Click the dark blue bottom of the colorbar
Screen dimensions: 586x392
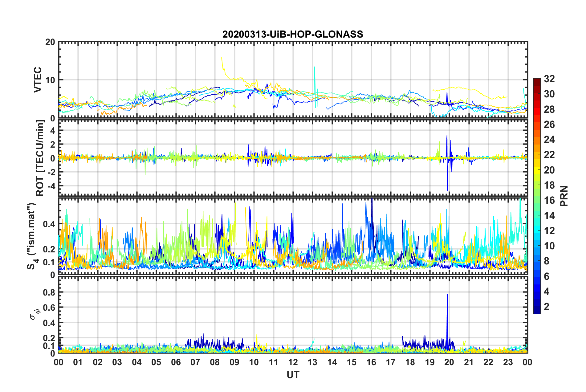[x=537, y=311]
